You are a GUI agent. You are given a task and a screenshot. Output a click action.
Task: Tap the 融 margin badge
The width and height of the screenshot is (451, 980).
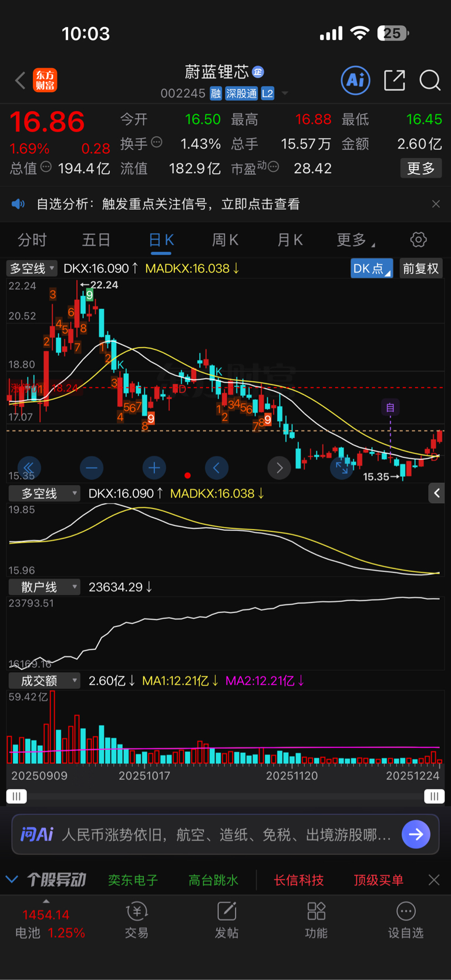click(216, 93)
